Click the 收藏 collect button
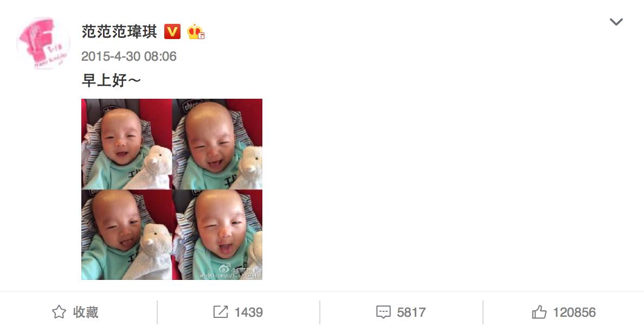Screen dimensions: 644x332 pyautogui.click(x=75, y=312)
